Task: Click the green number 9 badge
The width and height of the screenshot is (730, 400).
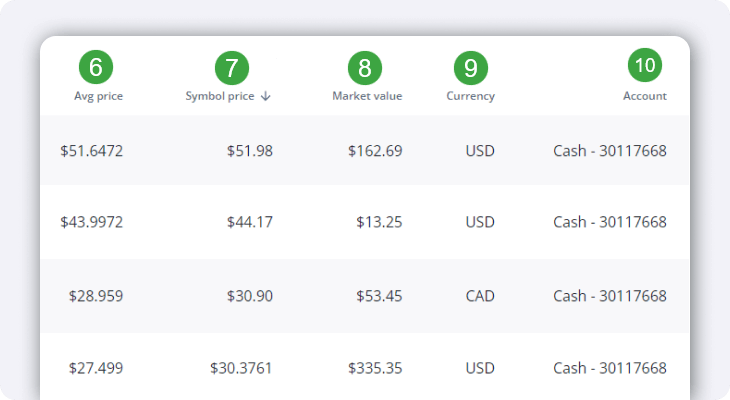Action: pos(470,68)
